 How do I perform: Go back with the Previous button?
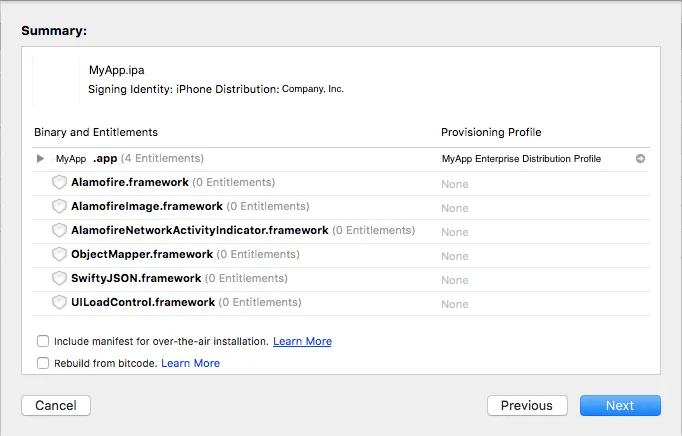click(x=526, y=405)
